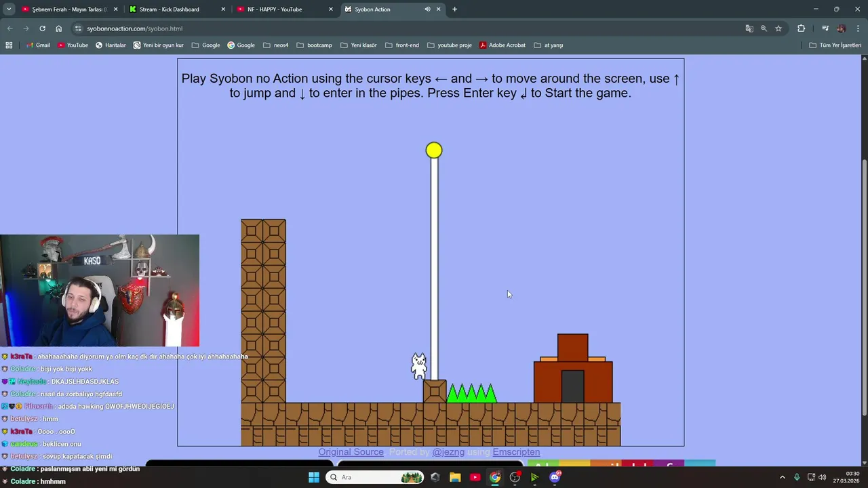Open the site information icon in address bar
868x488 pixels.
point(78,28)
